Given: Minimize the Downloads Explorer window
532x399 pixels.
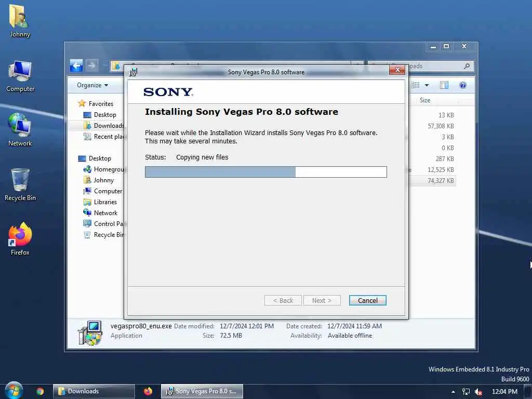Looking at the screenshot, I should click(x=433, y=46).
